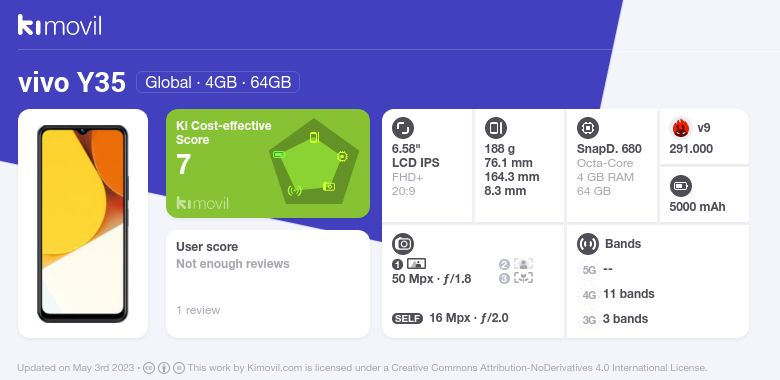780x380 pixels.
Task: Click the camera icon in score pentagon
Action: (x=329, y=187)
